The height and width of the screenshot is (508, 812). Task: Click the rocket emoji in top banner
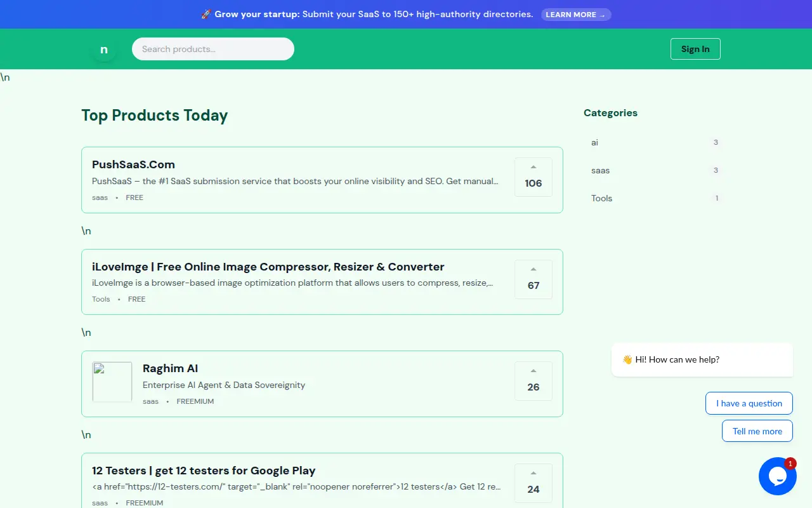(x=206, y=14)
